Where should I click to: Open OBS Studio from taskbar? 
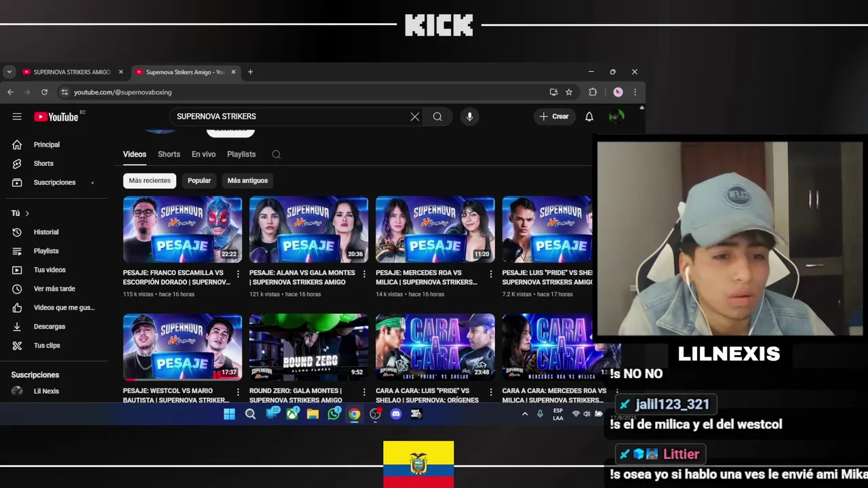pos(375,414)
